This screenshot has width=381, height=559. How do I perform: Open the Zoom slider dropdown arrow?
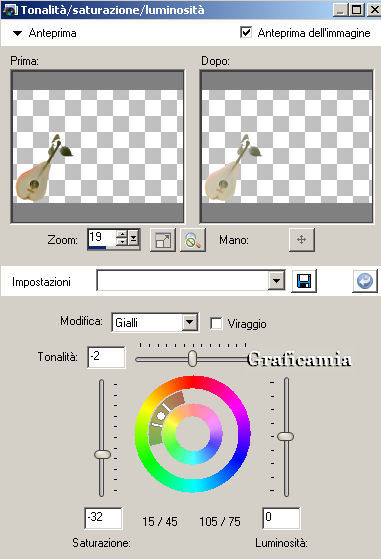click(x=133, y=238)
